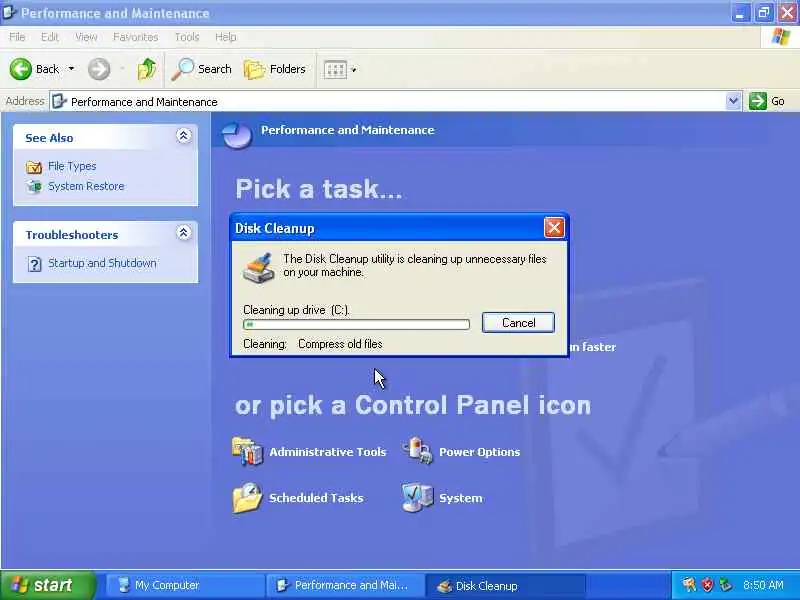Close the Disk Cleanup dialog

coord(554,228)
